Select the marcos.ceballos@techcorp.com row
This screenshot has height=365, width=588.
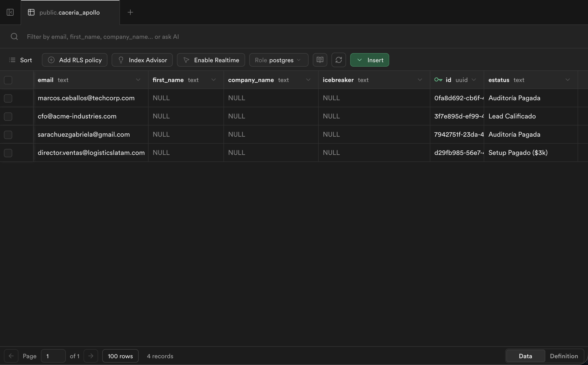tap(8, 98)
